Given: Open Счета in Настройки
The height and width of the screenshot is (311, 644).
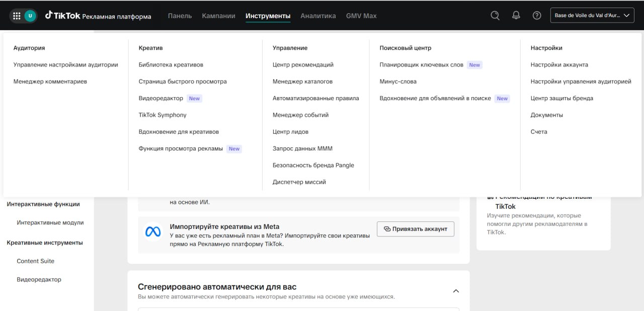Looking at the screenshot, I should point(539,132).
